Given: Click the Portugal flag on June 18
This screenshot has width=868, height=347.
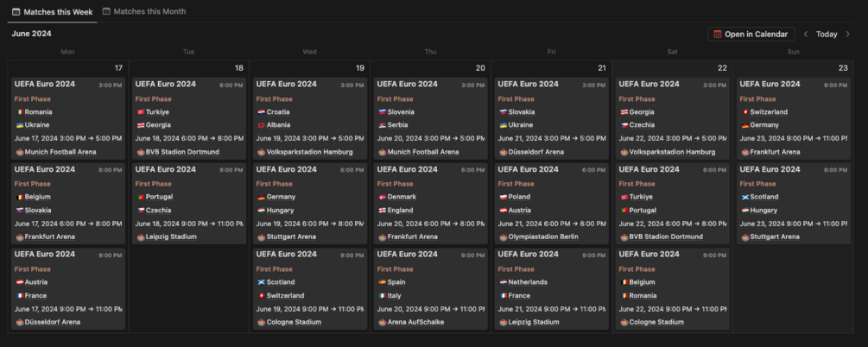Looking at the screenshot, I should point(141,197).
